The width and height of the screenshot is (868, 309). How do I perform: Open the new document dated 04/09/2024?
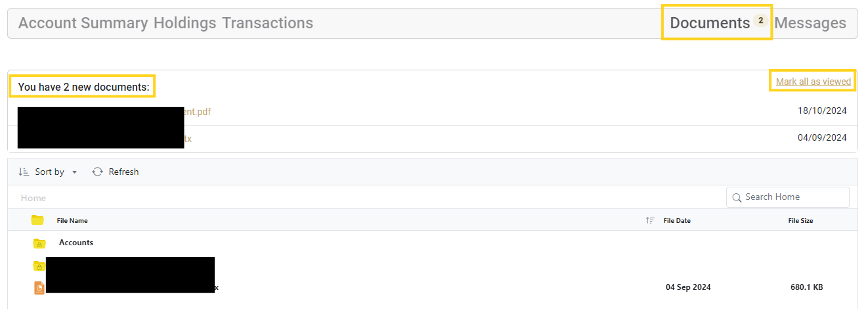[x=188, y=139]
